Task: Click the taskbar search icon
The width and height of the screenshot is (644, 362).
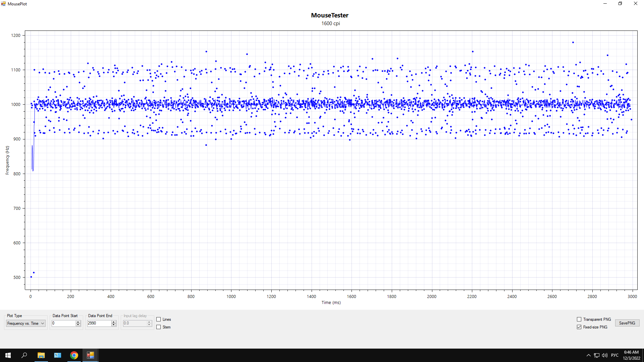Action: (x=24, y=355)
